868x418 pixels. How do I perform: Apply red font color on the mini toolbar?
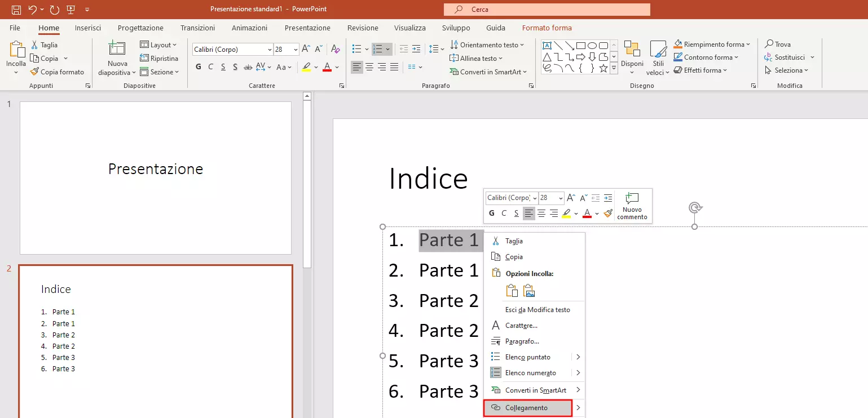pyautogui.click(x=587, y=214)
